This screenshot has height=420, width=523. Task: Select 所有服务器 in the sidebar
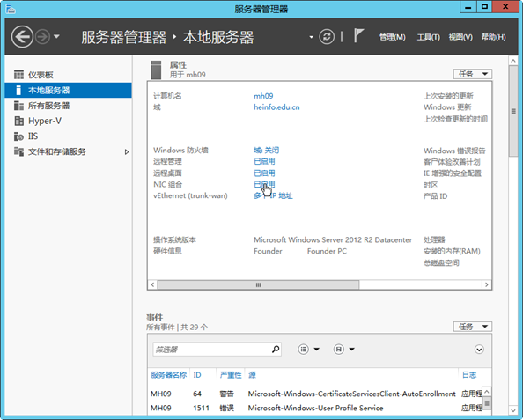point(69,106)
